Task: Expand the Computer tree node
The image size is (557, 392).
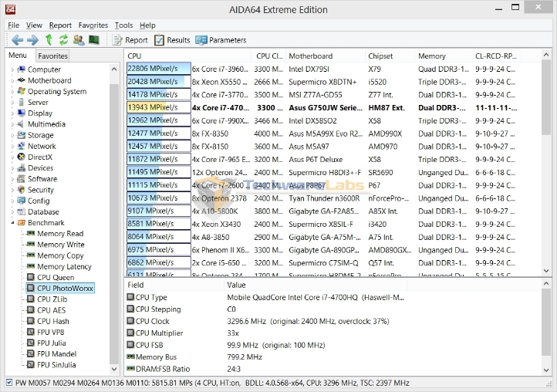Action: (12, 69)
